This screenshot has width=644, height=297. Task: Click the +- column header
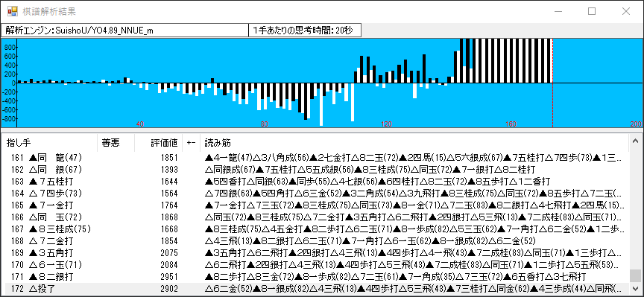click(x=191, y=143)
